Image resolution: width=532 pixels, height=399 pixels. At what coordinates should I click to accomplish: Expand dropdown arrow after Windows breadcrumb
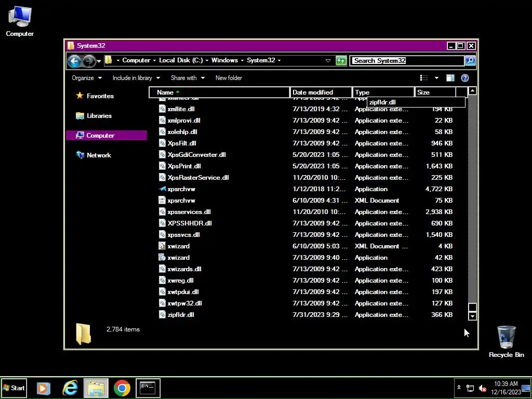242,60
